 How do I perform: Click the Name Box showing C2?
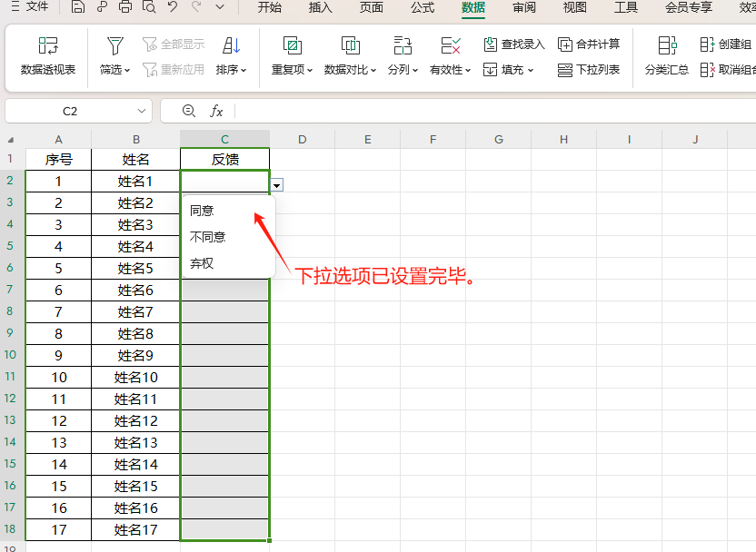point(70,112)
